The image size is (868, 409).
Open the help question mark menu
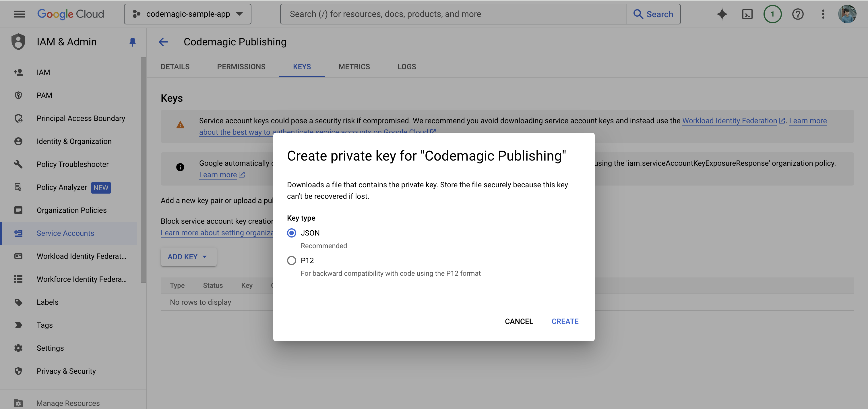[x=798, y=14]
